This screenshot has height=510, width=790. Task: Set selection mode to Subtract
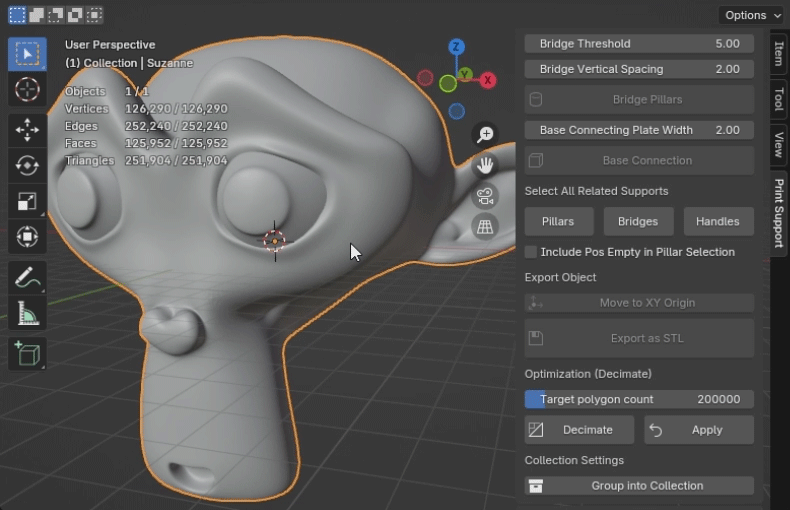click(55, 15)
